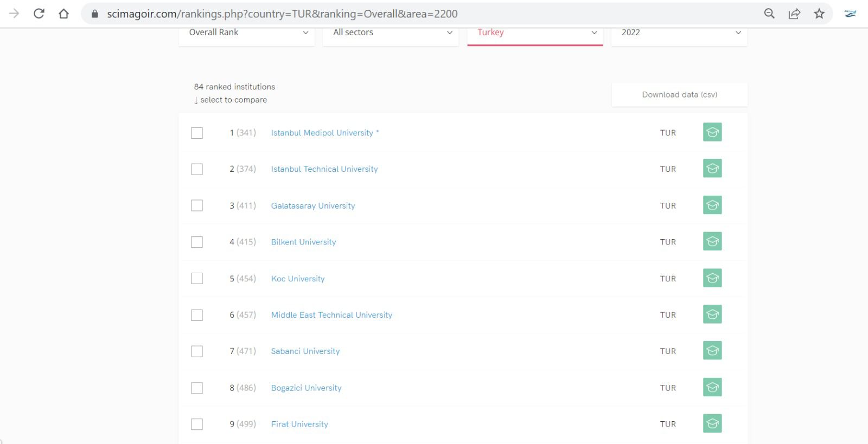This screenshot has width=868, height=444.
Task: Reload the page with refresh icon
Action: pyautogui.click(x=39, y=14)
